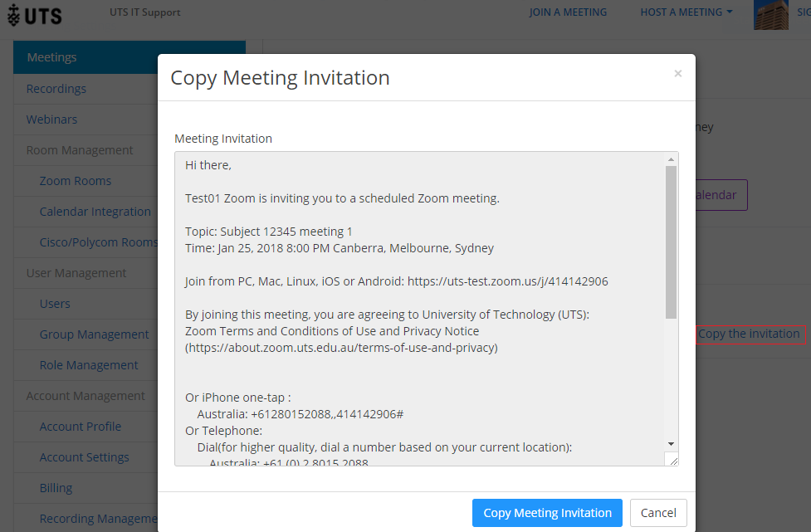
Task: Open Recordings in the sidebar
Action: (56, 89)
